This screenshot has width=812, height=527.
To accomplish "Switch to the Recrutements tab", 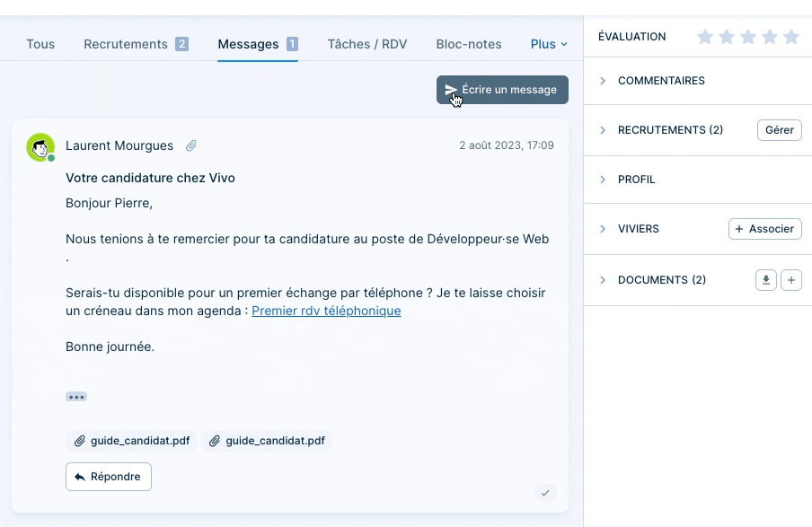I will [126, 43].
